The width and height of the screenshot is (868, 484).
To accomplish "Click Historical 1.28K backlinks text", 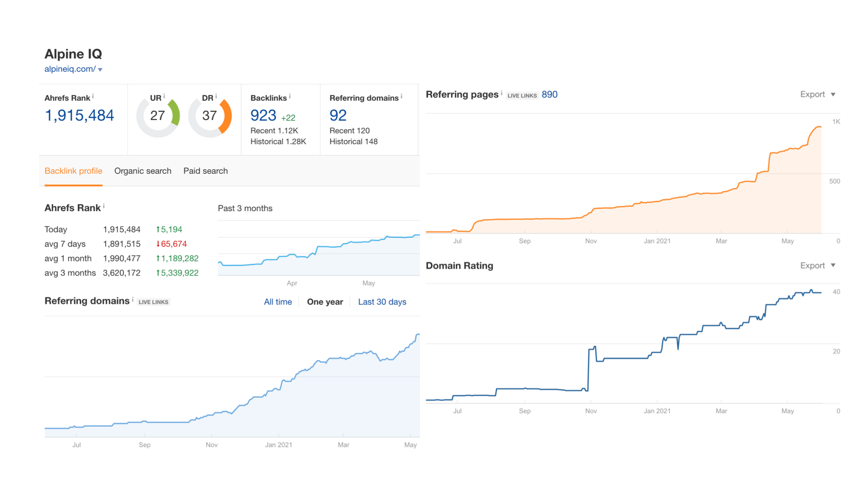I will 278,141.
